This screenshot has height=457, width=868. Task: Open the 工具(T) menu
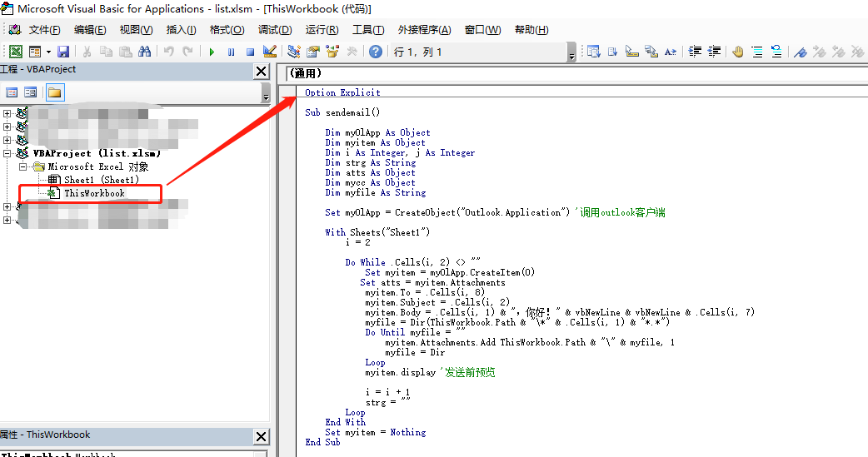(368, 30)
